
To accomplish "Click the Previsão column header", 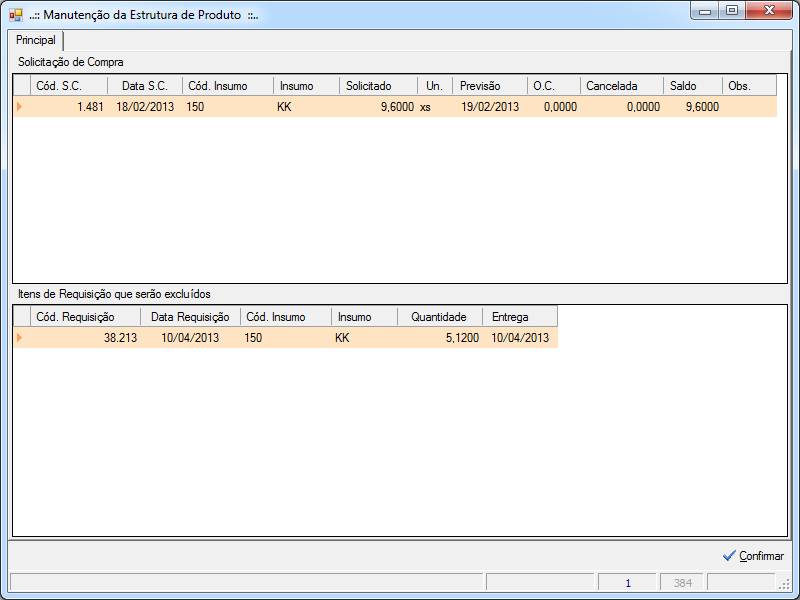I will pyautogui.click(x=490, y=86).
